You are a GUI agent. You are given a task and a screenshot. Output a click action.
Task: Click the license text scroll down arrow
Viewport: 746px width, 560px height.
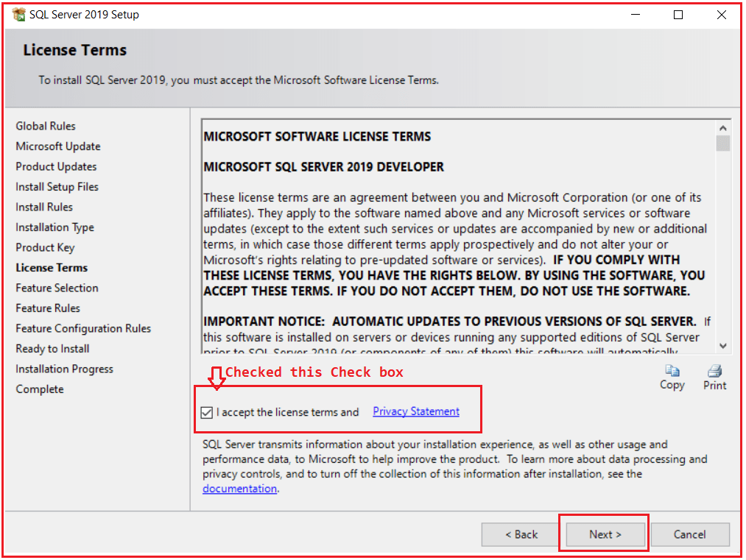tap(722, 346)
